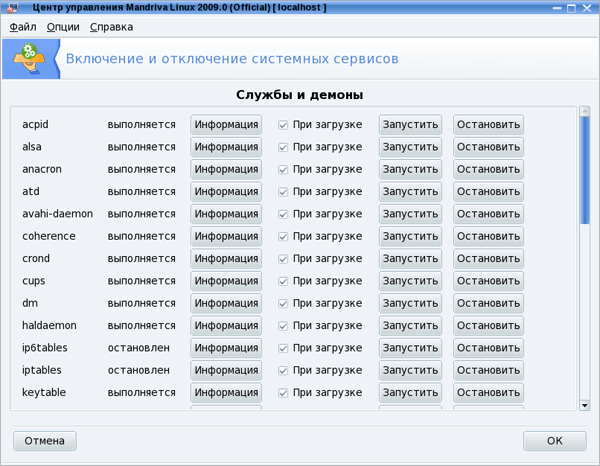
Task: Start iptables with Запустить button
Action: click(x=410, y=370)
